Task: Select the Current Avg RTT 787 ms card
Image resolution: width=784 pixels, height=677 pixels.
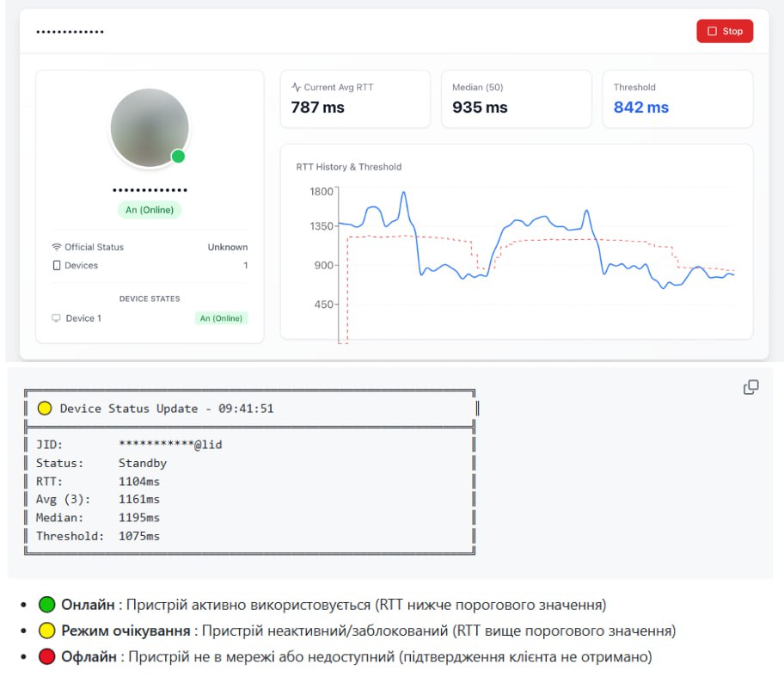Action: (355, 99)
